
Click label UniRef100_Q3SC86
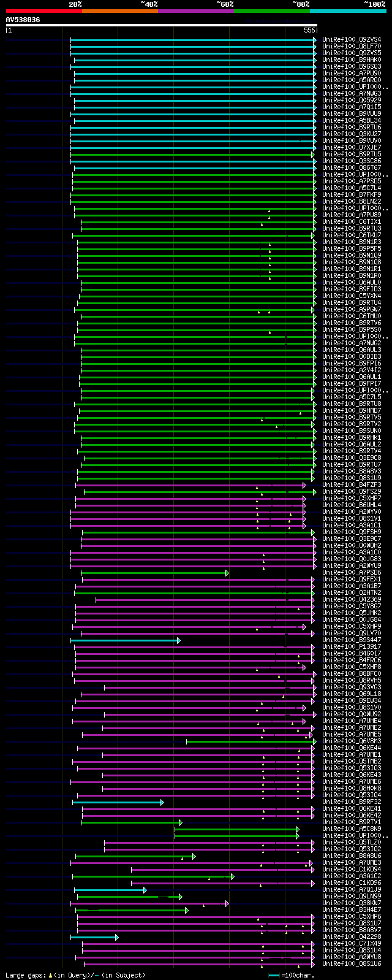(x=352, y=161)
